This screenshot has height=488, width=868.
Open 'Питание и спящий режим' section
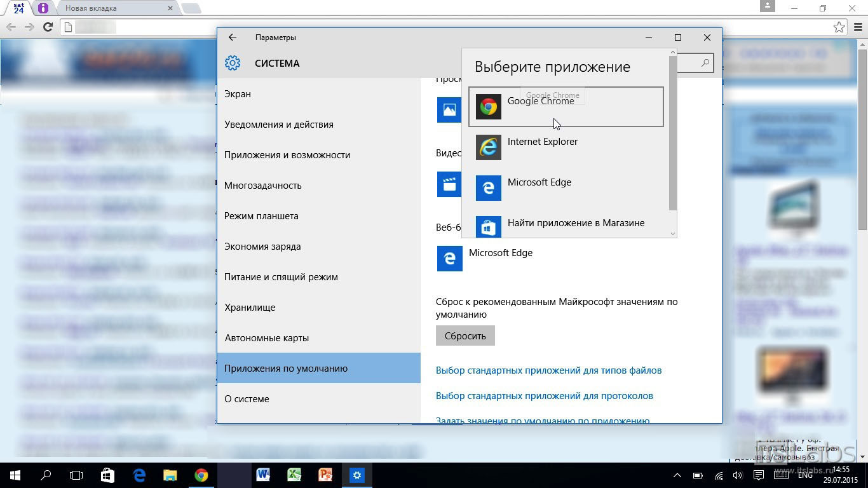coord(318,277)
